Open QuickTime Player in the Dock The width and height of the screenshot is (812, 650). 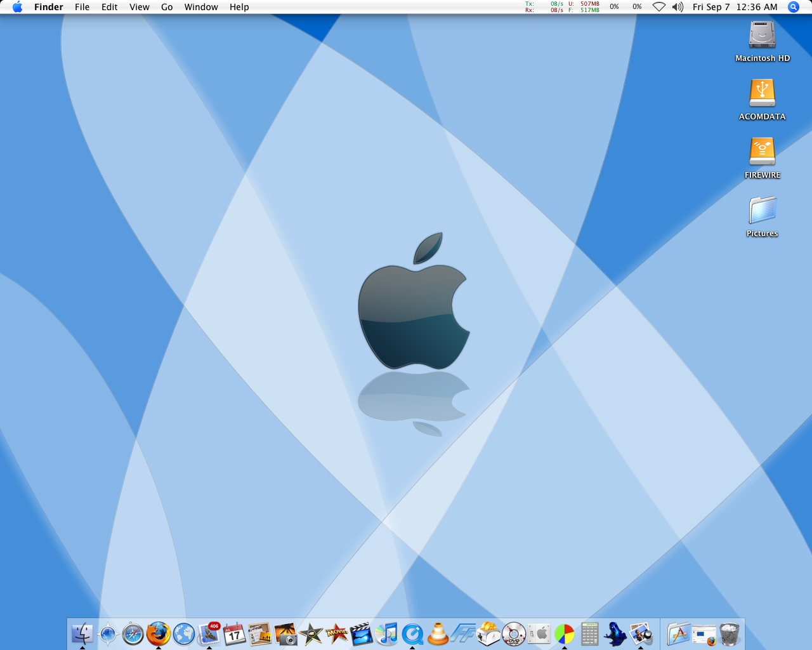(x=412, y=633)
